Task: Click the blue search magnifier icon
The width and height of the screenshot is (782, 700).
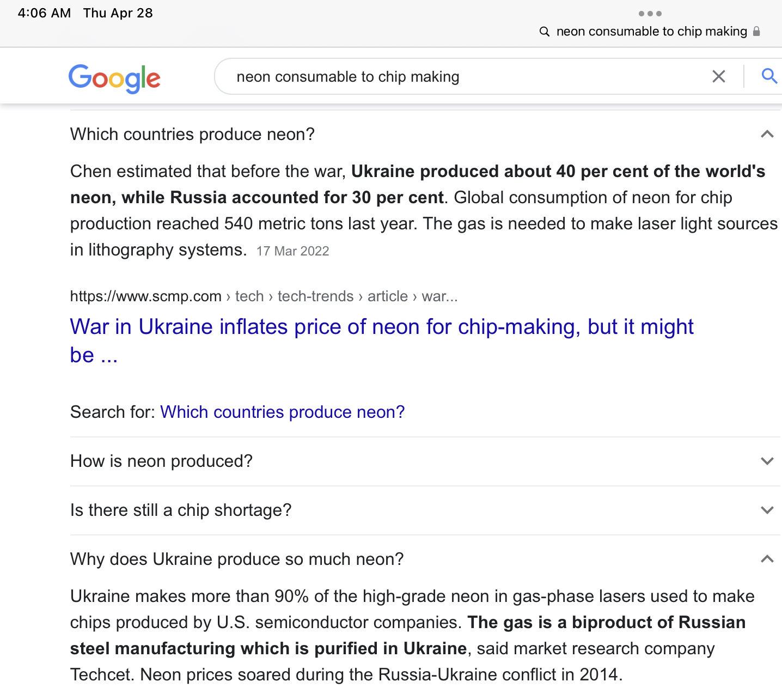Action: coord(768,76)
